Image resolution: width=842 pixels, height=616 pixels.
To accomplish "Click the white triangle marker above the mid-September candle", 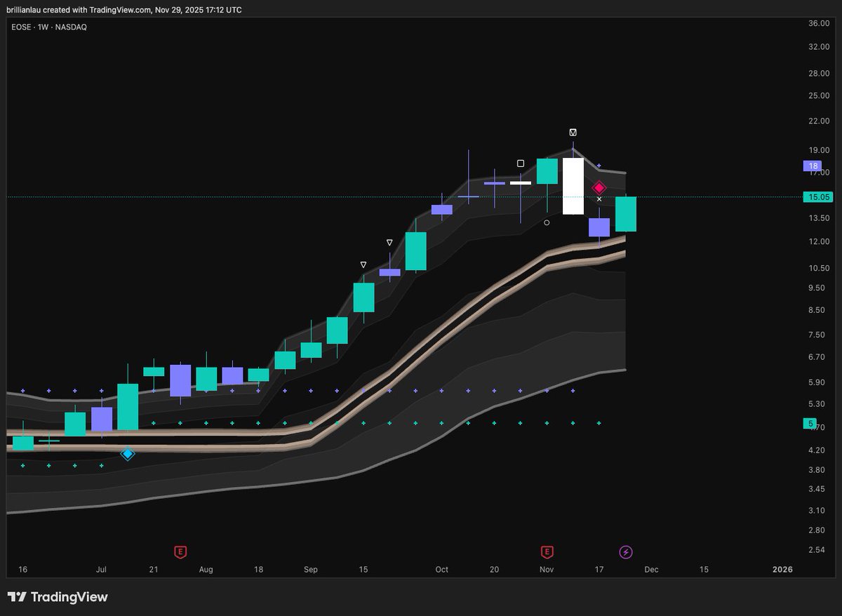I will (x=363, y=265).
